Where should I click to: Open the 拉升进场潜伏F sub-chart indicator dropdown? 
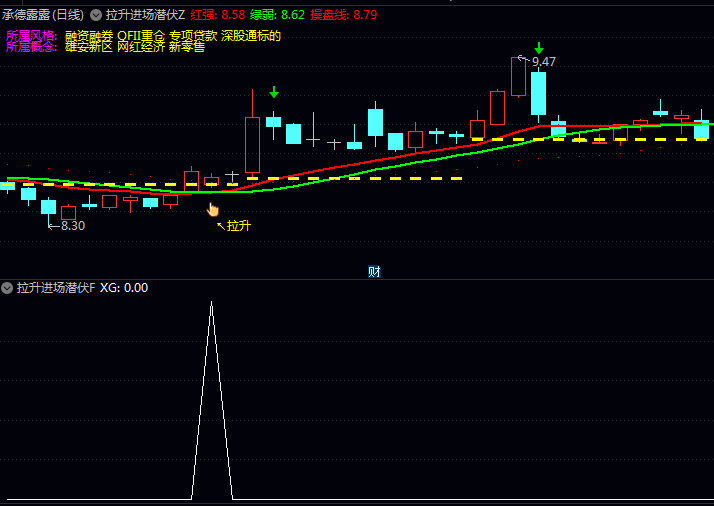(x=8, y=288)
